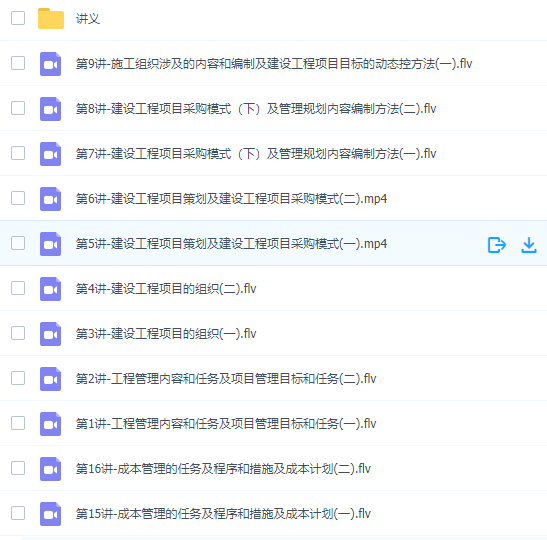Open the yellow 讲义 folder icon
The width and height of the screenshot is (547, 540).
pyautogui.click(x=51, y=18)
